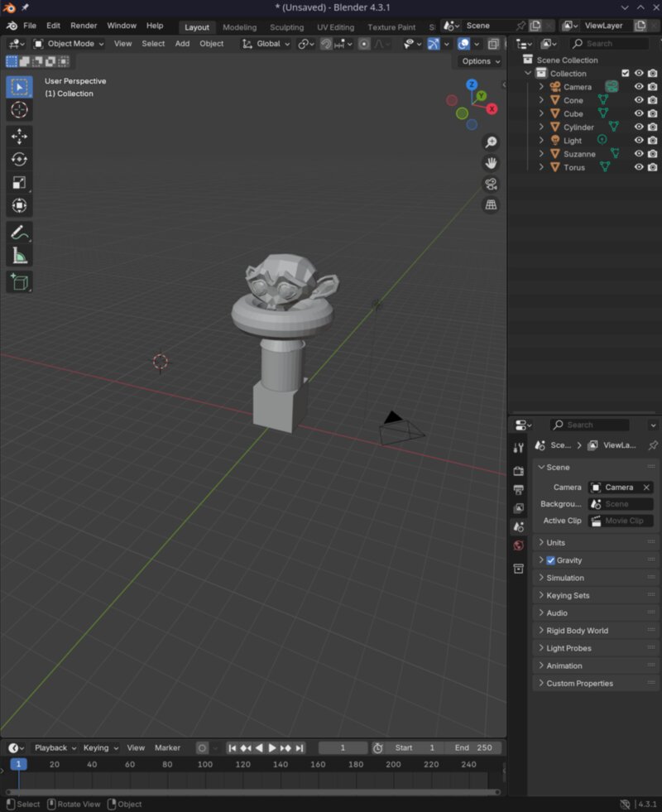Switch orthographic/perspective grid icon
Screen dimensions: 662x812
[491, 205]
